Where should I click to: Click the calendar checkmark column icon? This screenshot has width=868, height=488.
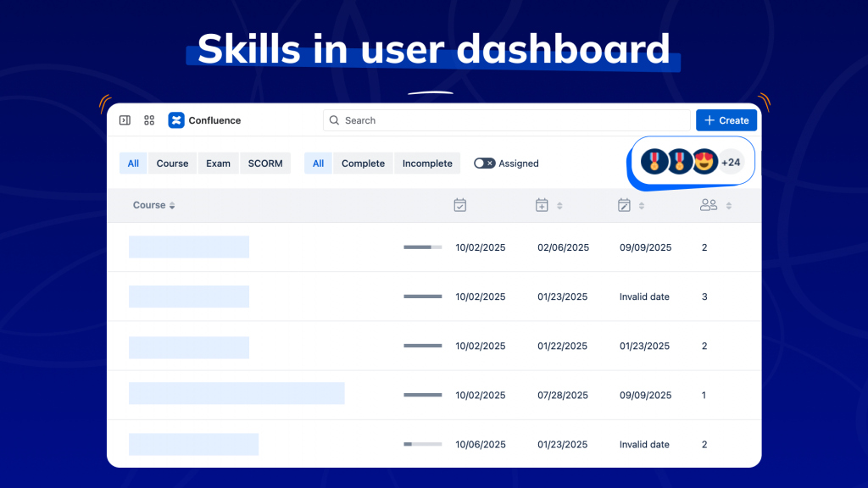[x=460, y=205]
